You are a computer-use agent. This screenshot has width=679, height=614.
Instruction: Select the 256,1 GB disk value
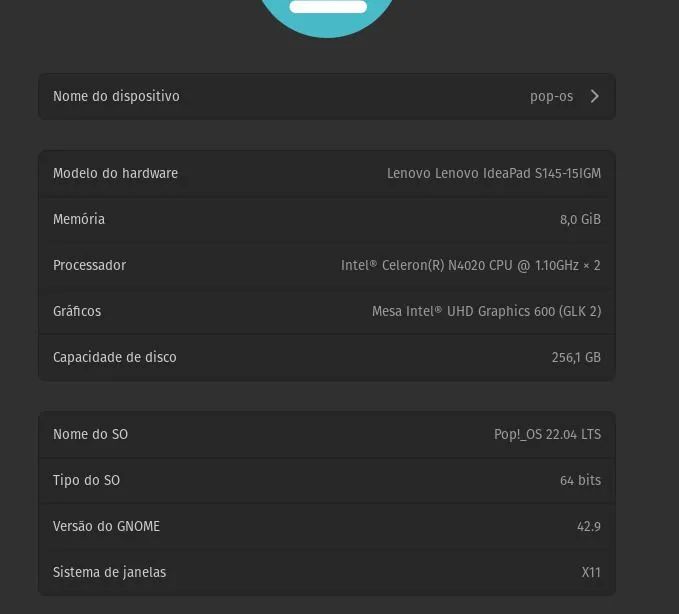[576, 357]
